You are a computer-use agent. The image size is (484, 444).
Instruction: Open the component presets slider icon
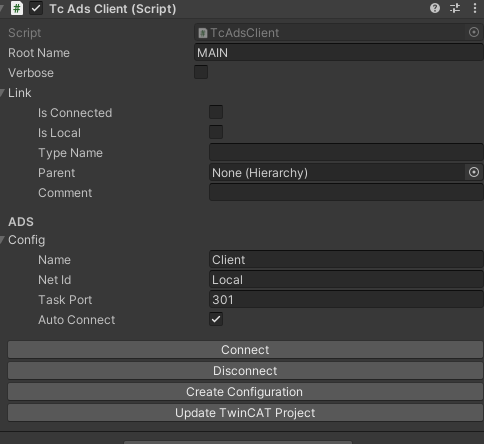[x=455, y=8]
